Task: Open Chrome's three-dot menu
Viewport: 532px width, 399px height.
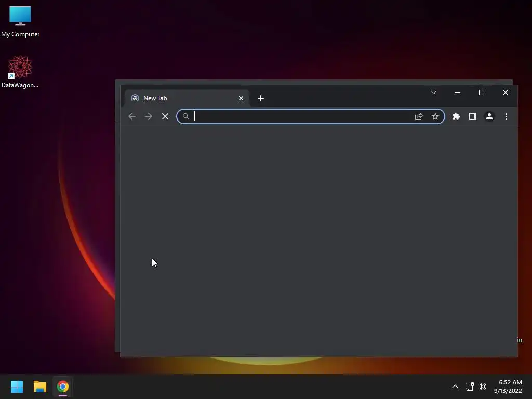Action: click(x=506, y=116)
